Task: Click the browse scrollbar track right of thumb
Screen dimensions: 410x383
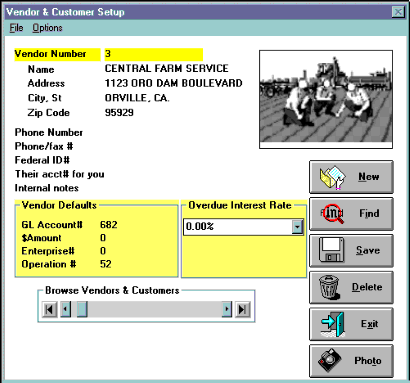Action: (155, 310)
